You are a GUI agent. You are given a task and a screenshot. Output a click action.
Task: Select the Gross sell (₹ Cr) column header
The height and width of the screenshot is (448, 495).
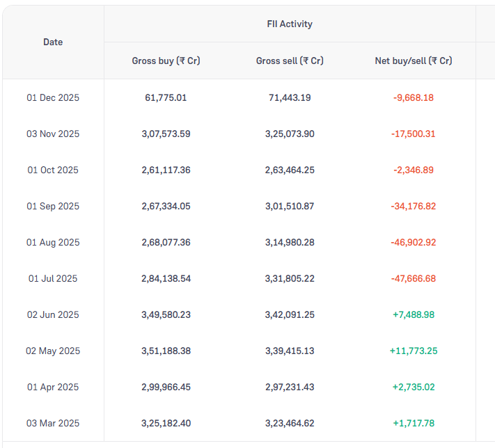click(290, 61)
